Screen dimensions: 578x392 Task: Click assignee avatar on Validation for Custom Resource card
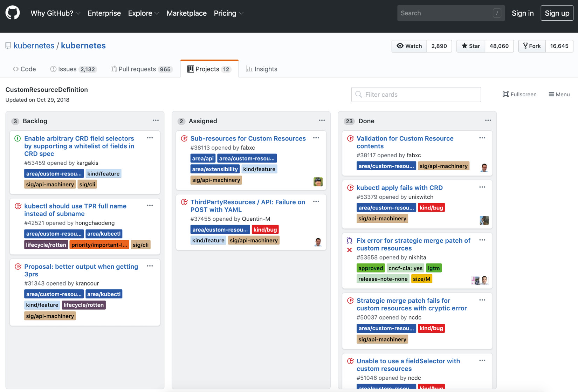484,168
